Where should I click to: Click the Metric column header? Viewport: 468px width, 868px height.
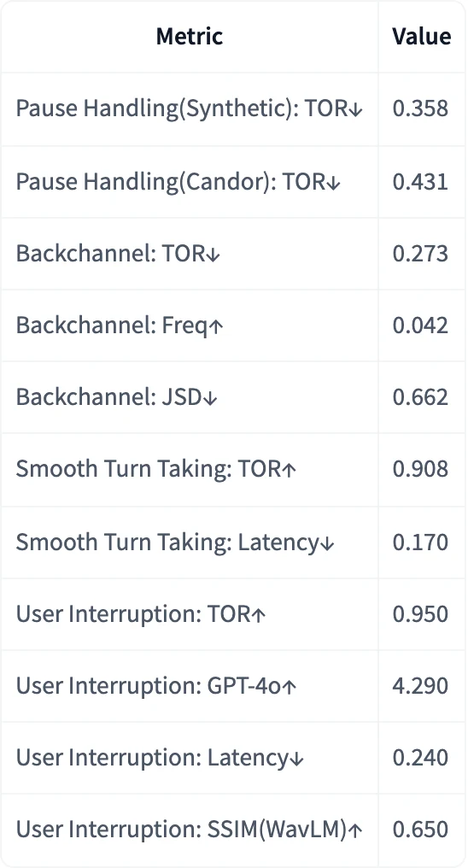pos(190,37)
